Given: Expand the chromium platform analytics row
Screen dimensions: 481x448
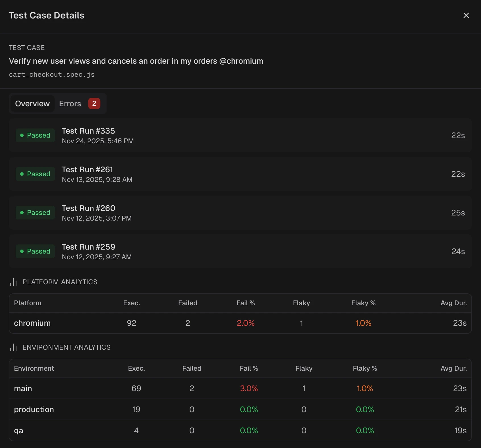Looking at the screenshot, I should [240, 323].
